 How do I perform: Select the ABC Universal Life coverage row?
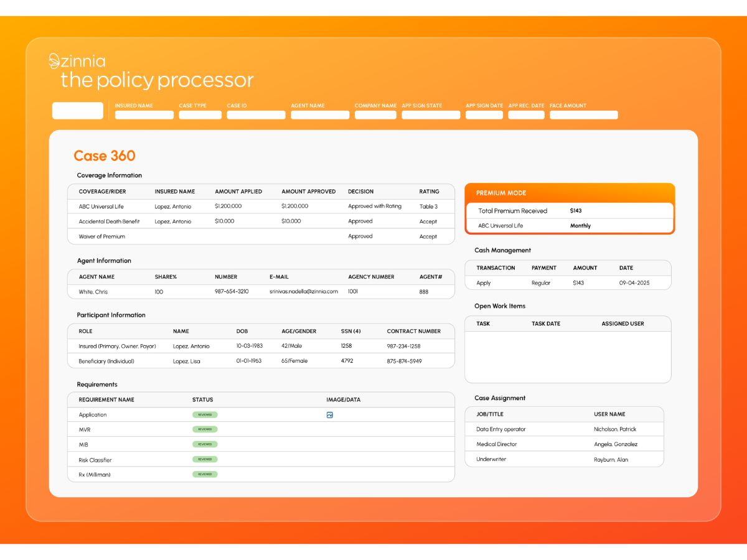pos(261,207)
